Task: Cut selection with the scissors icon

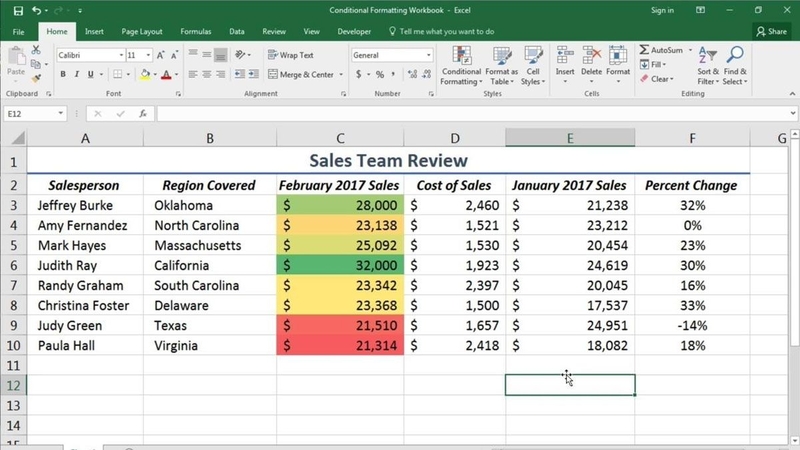Action: [36, 49]
